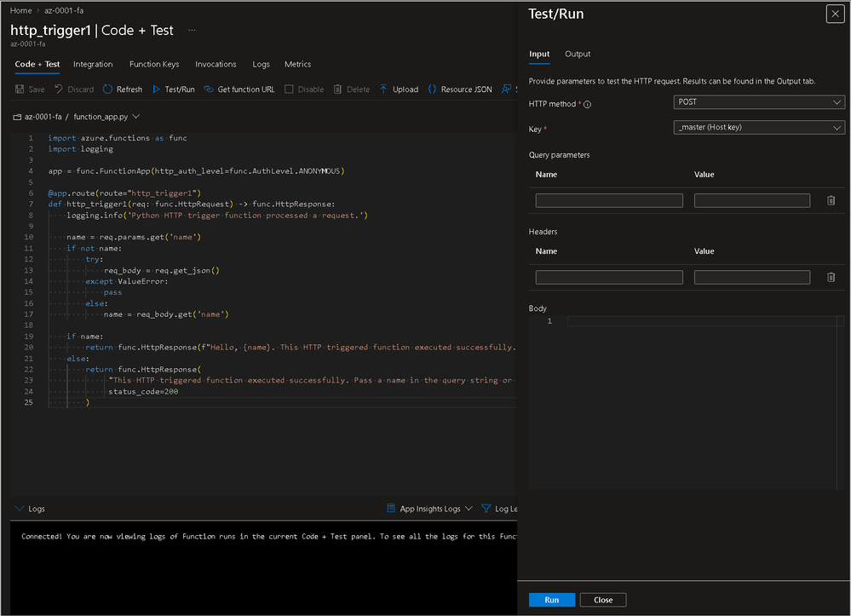Viewport: 851px width, 616px height.
Task: Click Delete label in toolbar
Action: 358,89
